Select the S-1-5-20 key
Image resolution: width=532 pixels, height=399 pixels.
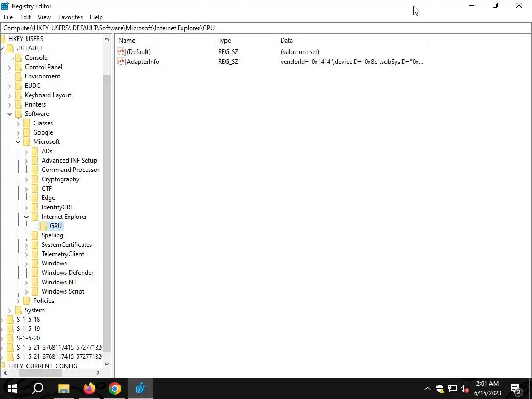pyautogui.click(x=28, y=338)
